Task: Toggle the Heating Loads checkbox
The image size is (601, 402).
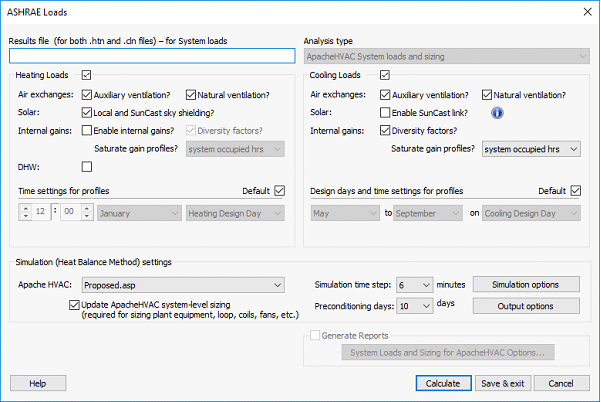Action: (87, 75)
